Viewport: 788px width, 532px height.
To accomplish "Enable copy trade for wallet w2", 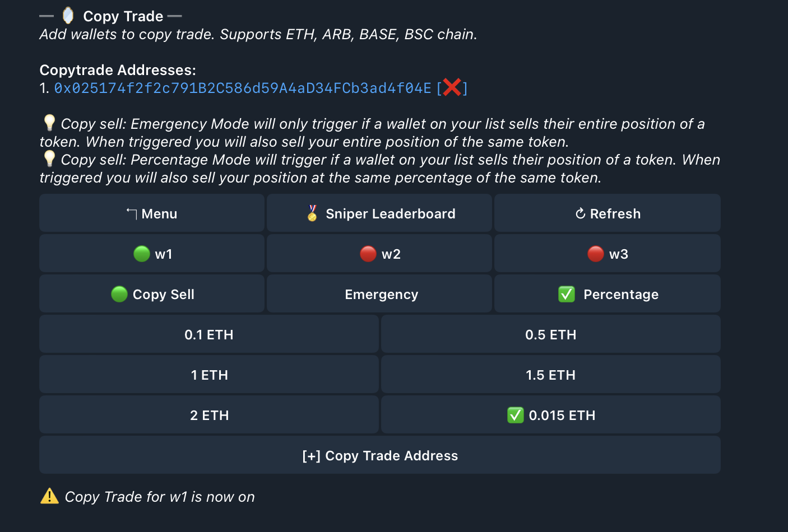I will (x=380, y=254).
